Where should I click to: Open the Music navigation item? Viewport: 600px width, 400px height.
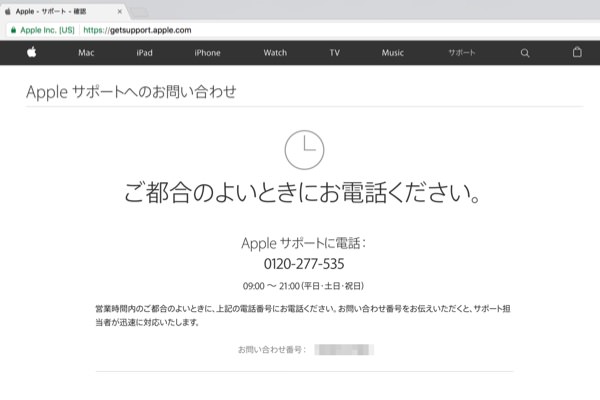[x=393, y=53]
